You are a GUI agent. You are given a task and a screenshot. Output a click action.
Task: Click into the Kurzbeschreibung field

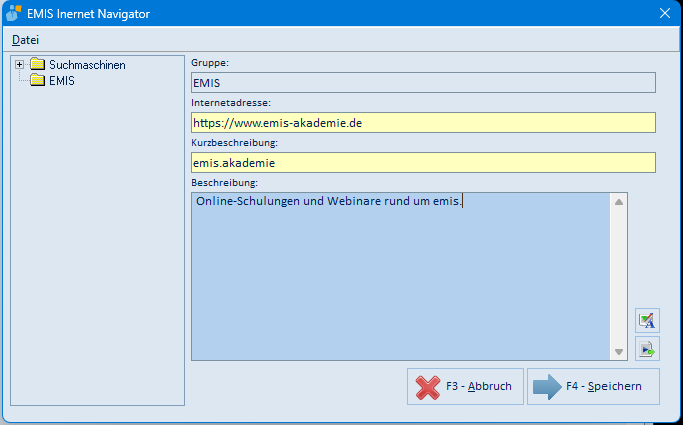click(423, 163)
